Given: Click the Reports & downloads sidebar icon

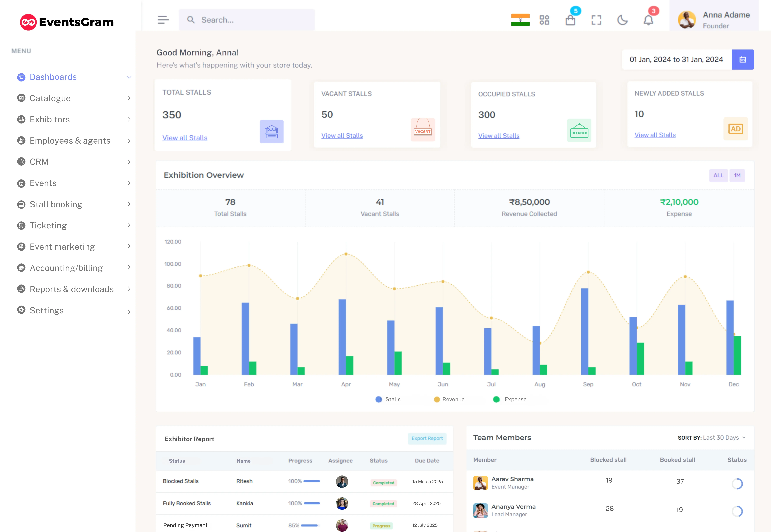Looking at the screenshot, I should [x=21, y=289].
